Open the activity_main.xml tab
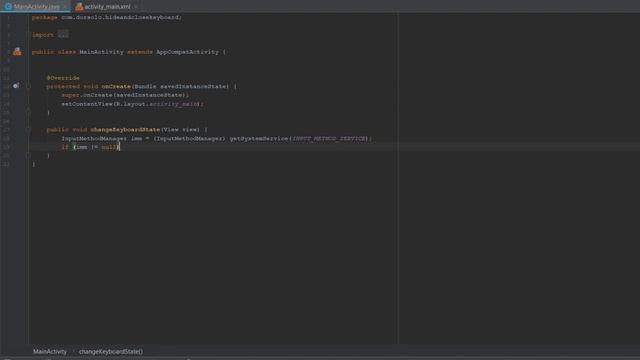This screenshot has width=640, height=360. tap(107, 7)
